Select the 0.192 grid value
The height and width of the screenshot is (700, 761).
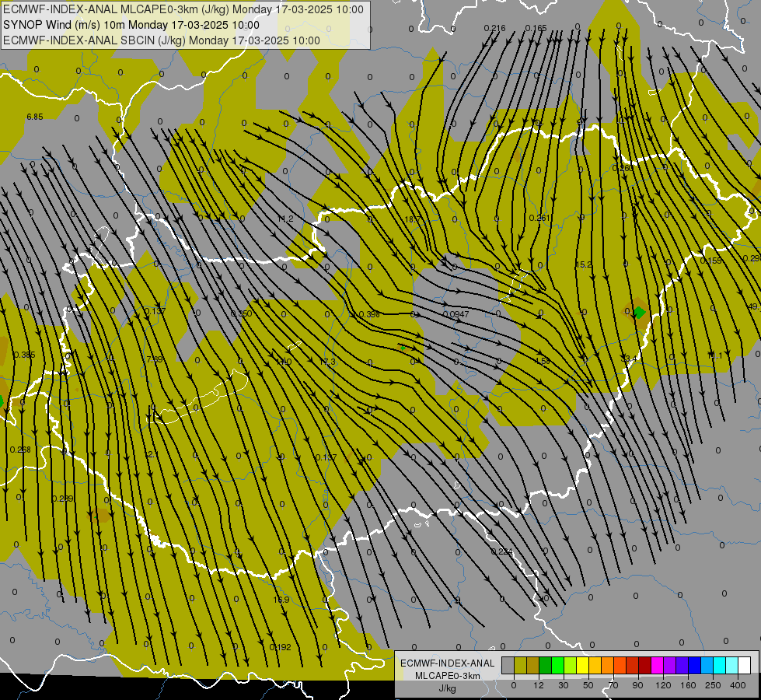280,648
